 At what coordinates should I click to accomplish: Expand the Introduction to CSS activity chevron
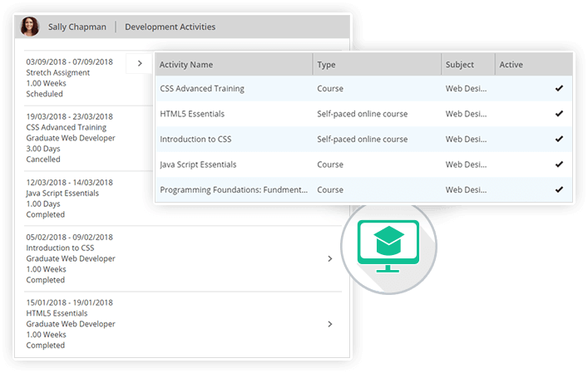[329, 259]
